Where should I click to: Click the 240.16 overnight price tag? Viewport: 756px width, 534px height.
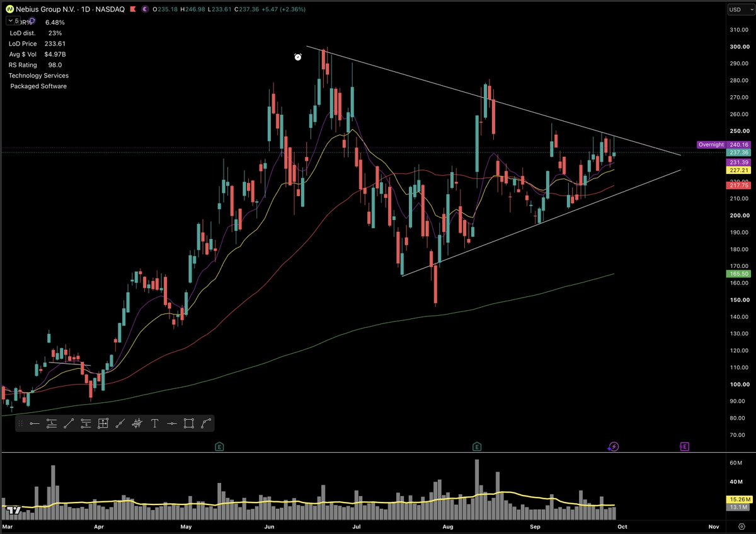click(x=738, y=145)
